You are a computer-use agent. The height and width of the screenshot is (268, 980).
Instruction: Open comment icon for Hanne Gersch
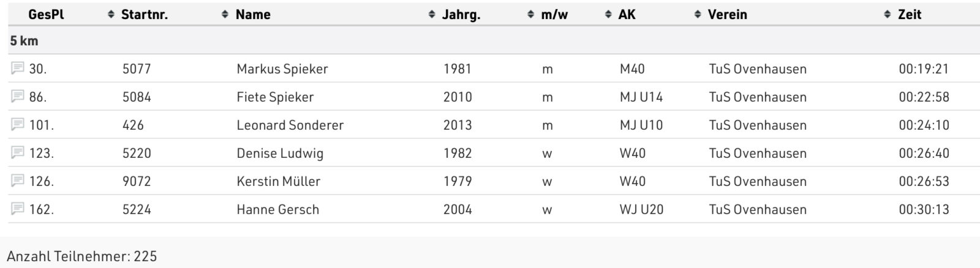(x=17, y=209)
